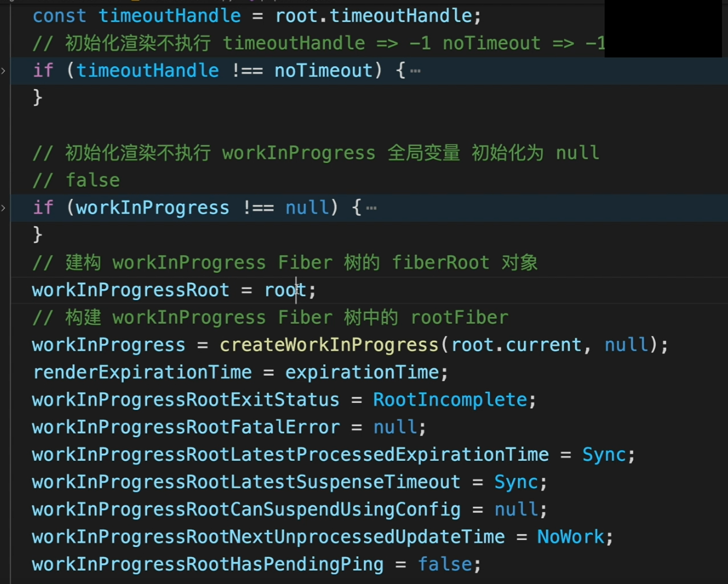
Task: Select the null literal after workInProgressRootFatalError
Action: pyautogui.click(x=394, y=427)
